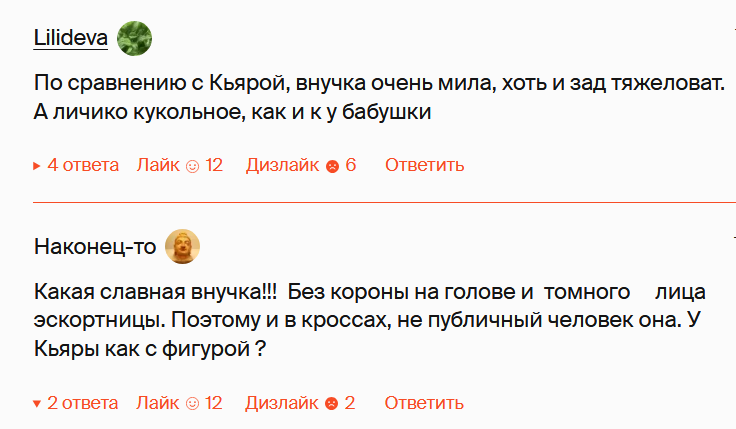The image size is (736, 429).
Task: Open the Lilideva username profile link
Action: 71,39
